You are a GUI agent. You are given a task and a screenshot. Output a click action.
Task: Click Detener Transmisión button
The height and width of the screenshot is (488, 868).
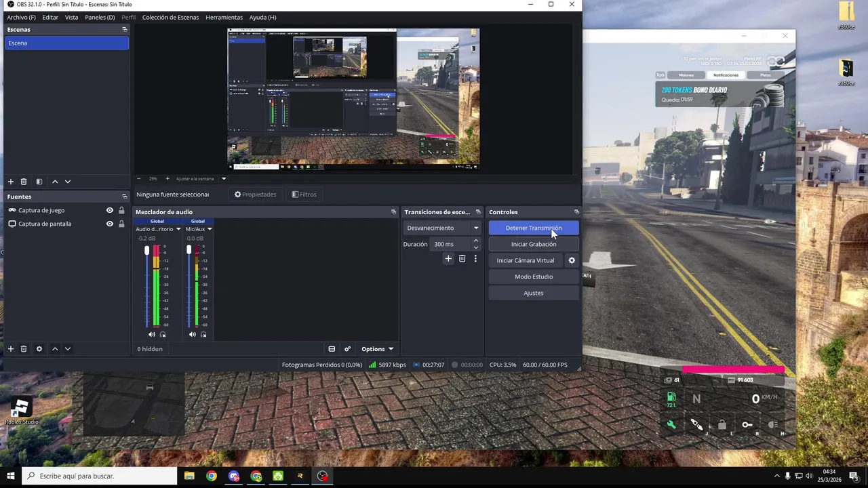pyautogui.click(x=534, y=228)
